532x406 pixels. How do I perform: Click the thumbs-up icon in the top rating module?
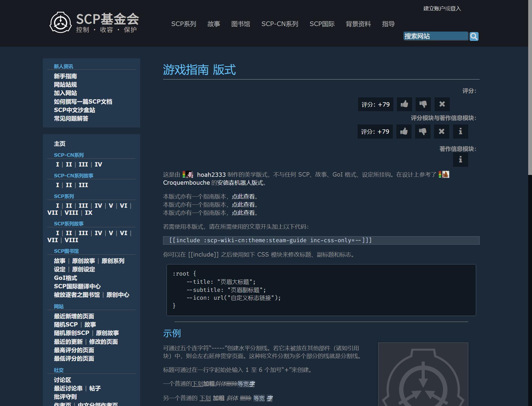(404, 104)
